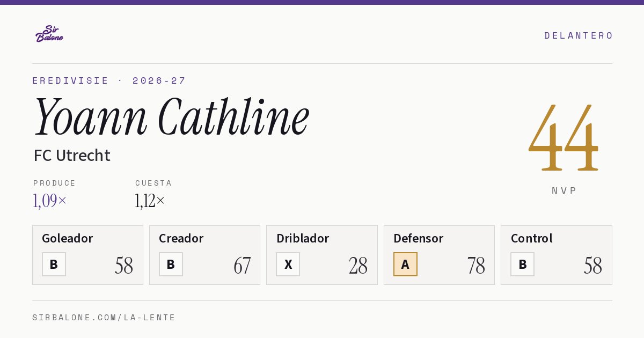Open the Defensor stat card
This screenshot has height=338, width=644.
point(439,255)
